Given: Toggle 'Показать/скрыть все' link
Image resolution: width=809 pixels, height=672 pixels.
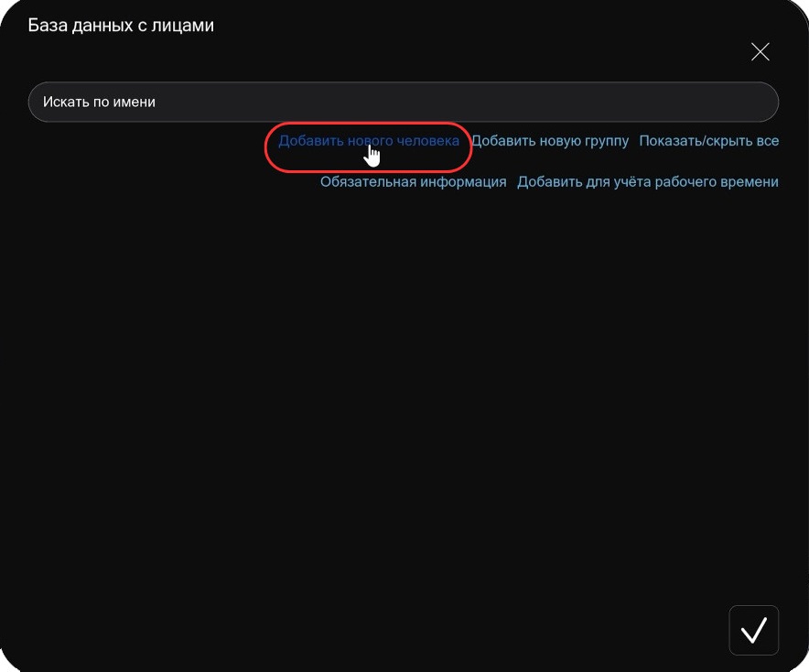Looking at the screenshot, I should pyautogui.click(x=709, y=141).
